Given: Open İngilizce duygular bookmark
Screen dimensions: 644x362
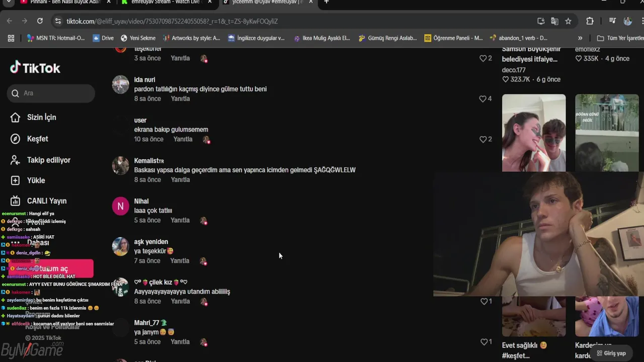Looking at the screenshot, I should (x=256, y=38).
